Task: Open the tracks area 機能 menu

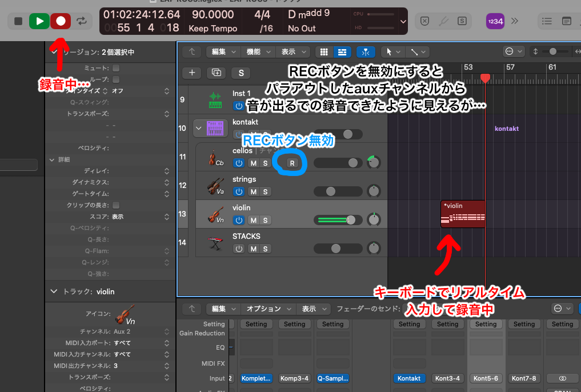Action: (258, 52)
